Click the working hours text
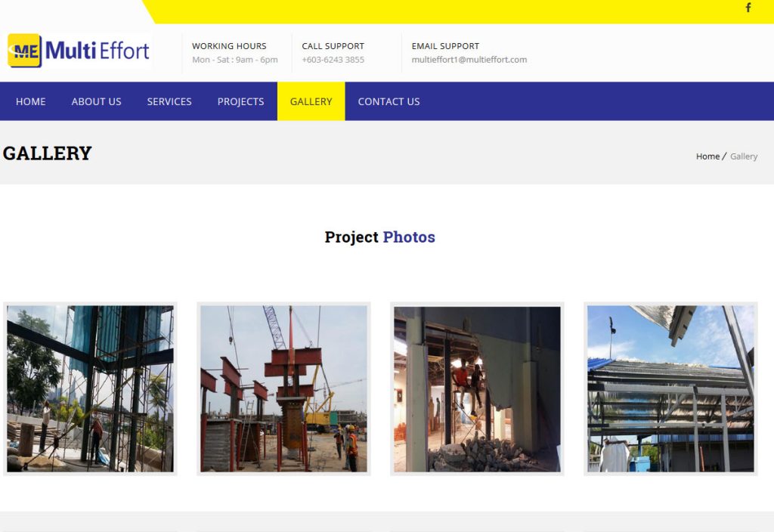 click(234, 60)
